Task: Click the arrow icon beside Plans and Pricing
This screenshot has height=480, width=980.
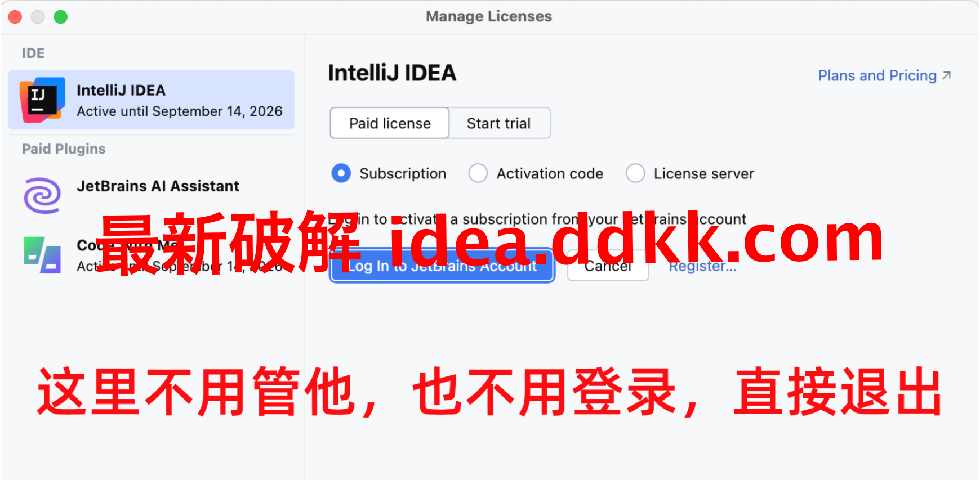Action: [x=946, y=75]
